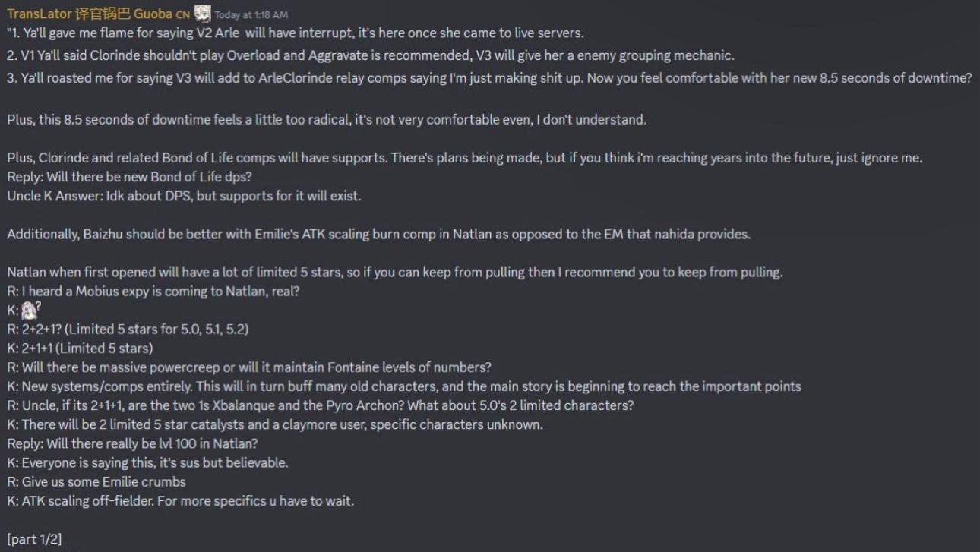Click the CN server tag after Guoba
Screen dimensions: 980x552
182,14
